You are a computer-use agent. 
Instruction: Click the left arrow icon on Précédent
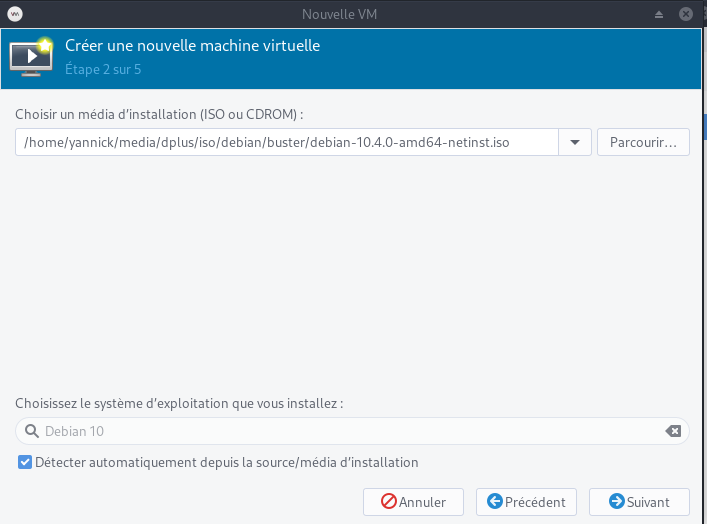pos(494,502)
